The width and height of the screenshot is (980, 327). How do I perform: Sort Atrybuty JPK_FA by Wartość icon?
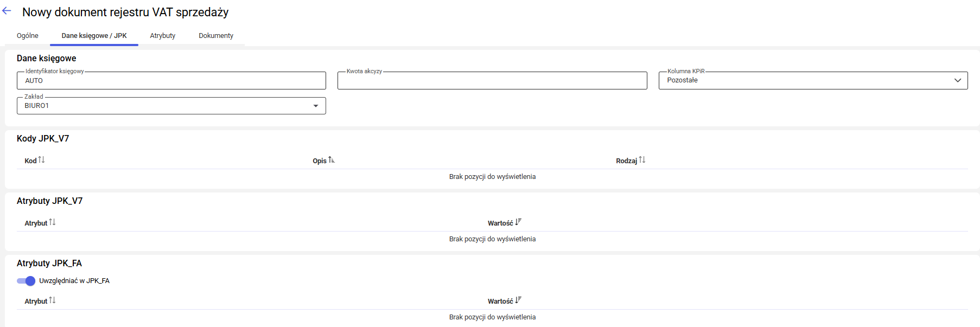518,300
